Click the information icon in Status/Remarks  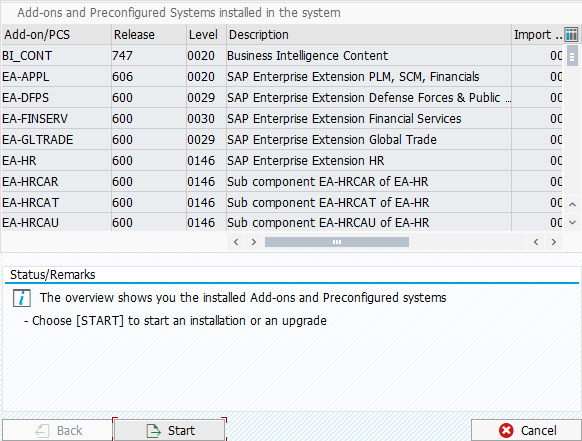point(22,298)
